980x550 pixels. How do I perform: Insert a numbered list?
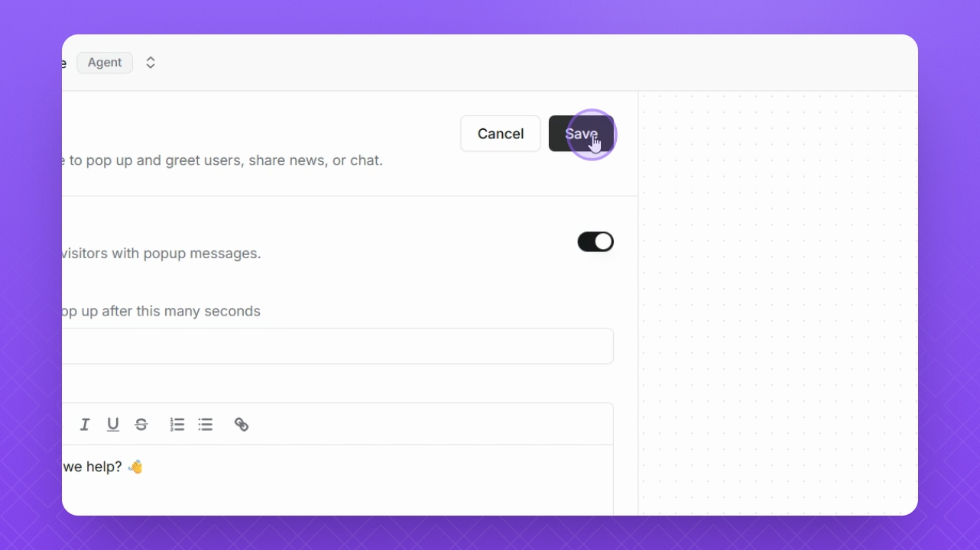coord(177,424)
